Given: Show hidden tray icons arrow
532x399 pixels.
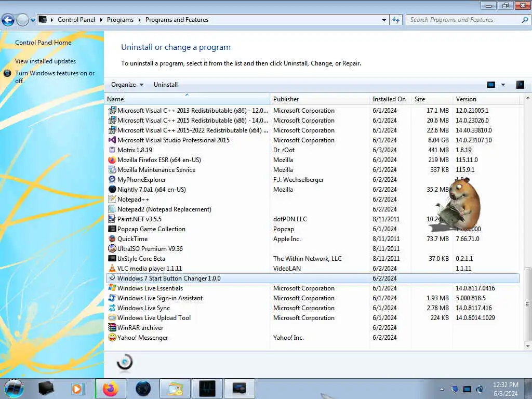Looking at the screenshot, I should (x=442, y=389).
